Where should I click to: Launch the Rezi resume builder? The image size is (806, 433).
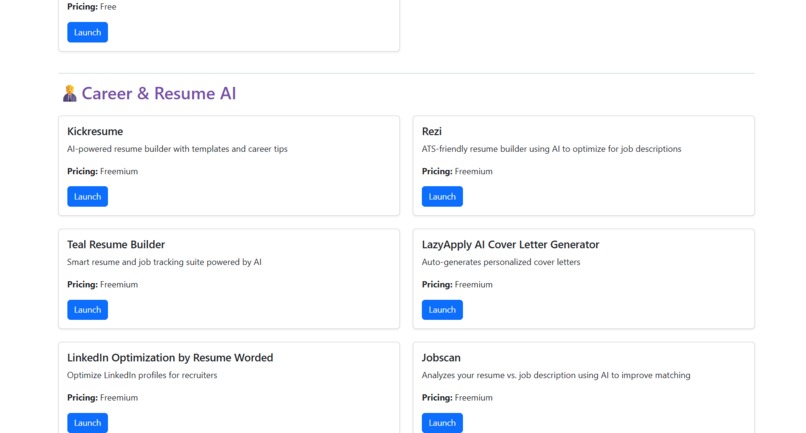[x=442, y=196]
